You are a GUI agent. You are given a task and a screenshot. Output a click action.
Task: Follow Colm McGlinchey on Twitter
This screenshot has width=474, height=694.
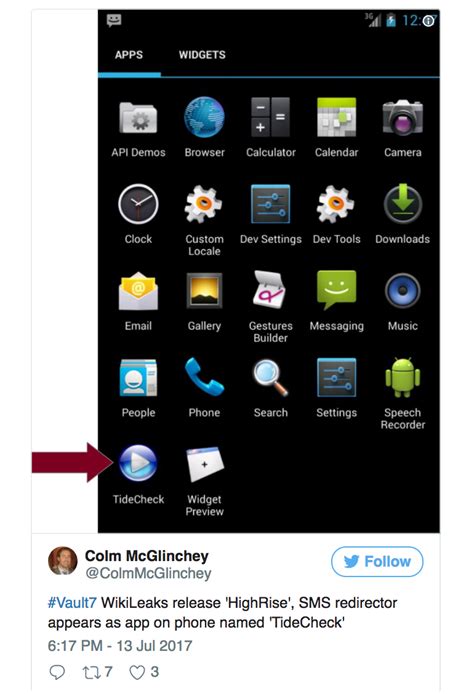377,561
